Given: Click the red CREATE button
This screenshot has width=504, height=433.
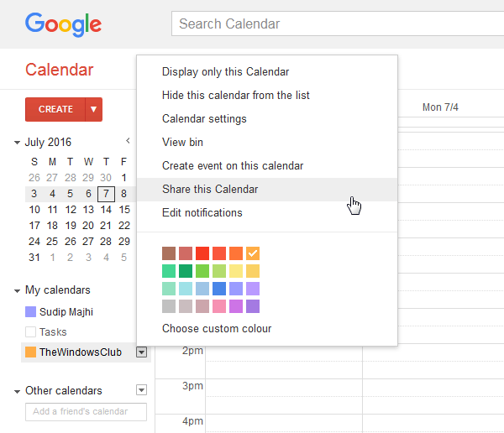Looking at the screenshot, I should [x=55, y=110].
